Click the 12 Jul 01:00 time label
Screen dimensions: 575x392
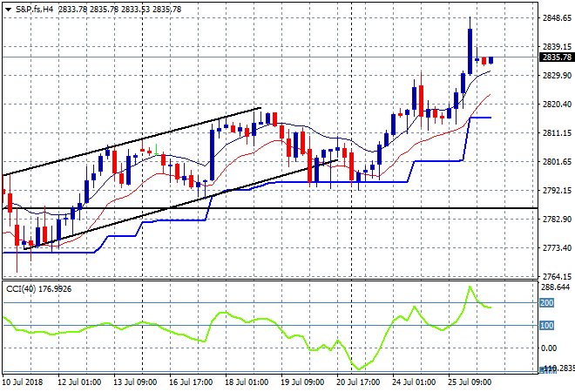coord(79,382)
